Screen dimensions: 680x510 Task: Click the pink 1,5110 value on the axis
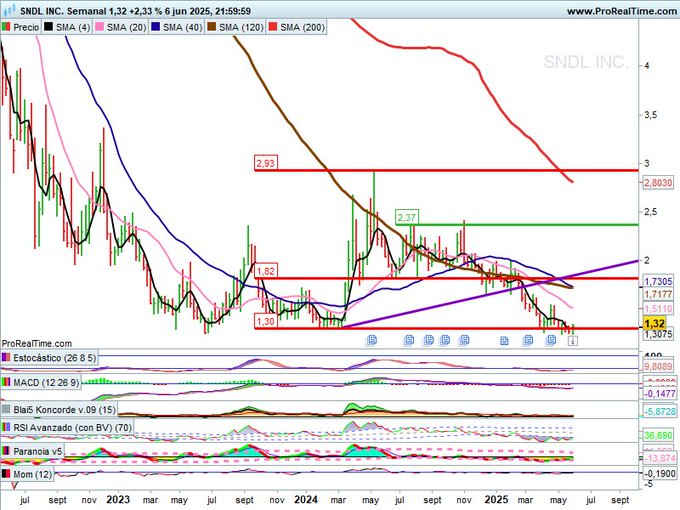658,308
